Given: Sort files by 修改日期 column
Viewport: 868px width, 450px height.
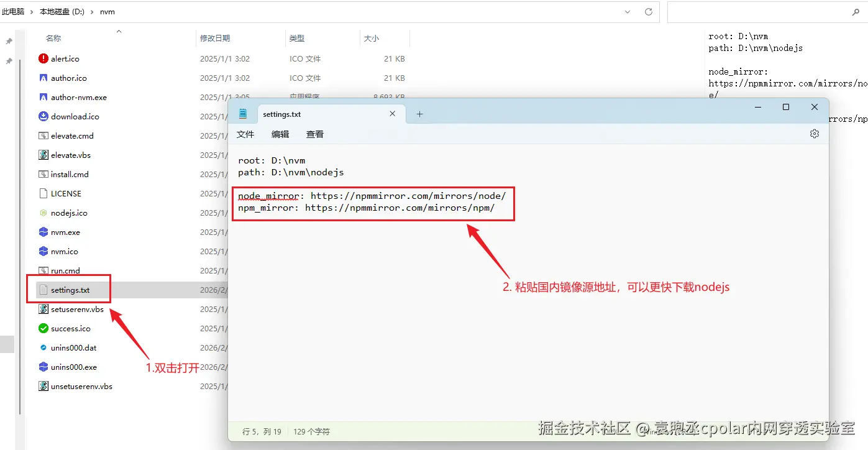Looking at the screenshot, I should (215, 39).
